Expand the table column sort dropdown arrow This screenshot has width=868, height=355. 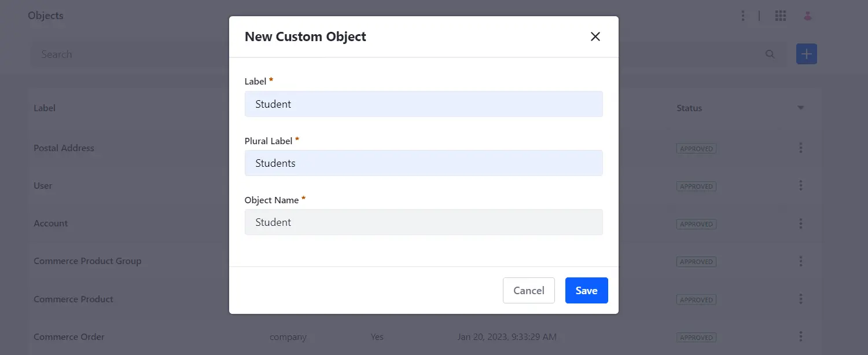[801, 108]
